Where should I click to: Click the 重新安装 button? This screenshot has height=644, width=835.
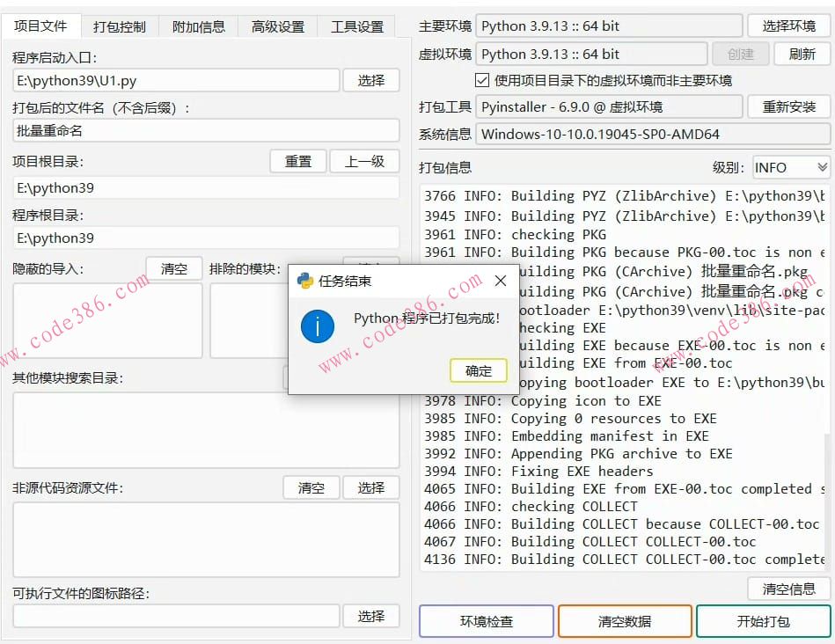788,106
